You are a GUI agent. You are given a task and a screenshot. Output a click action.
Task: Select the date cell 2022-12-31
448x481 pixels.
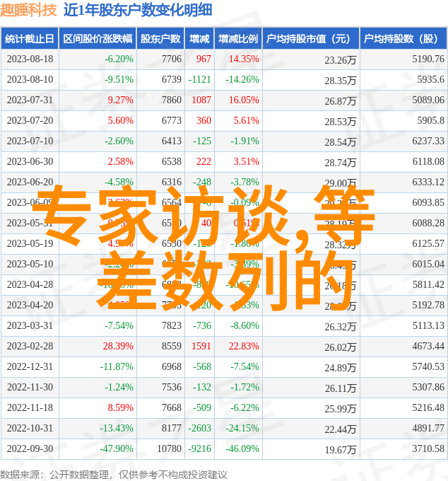point(30,367)
